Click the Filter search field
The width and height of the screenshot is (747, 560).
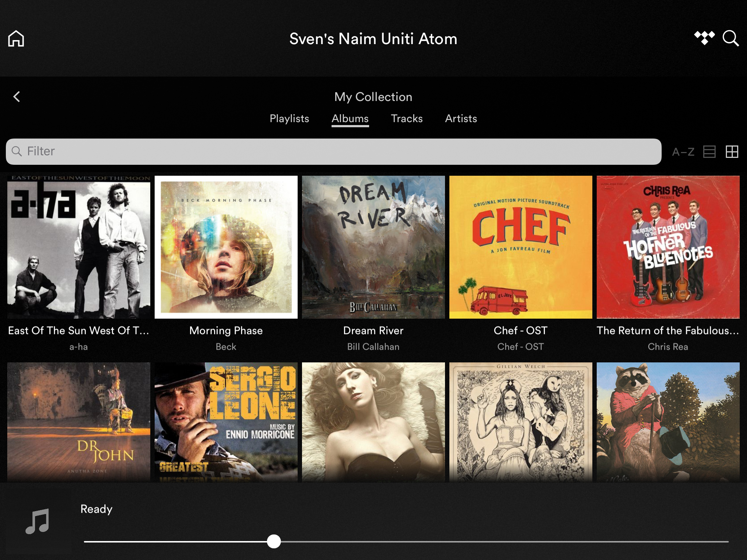[333, 151]
